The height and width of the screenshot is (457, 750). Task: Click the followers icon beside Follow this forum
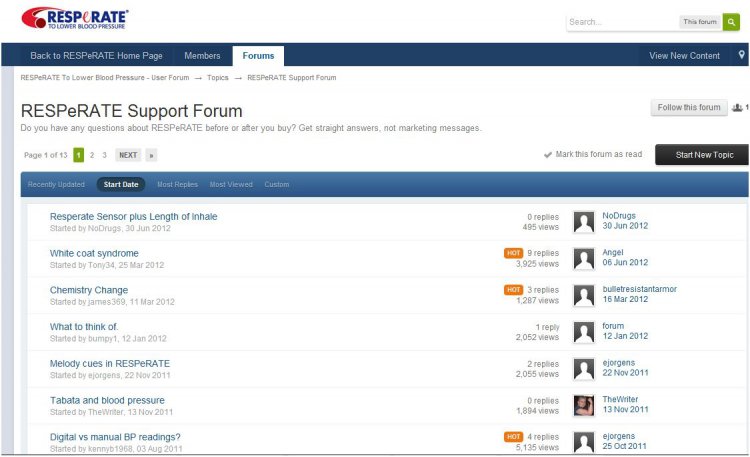click(x=737, y=108)
